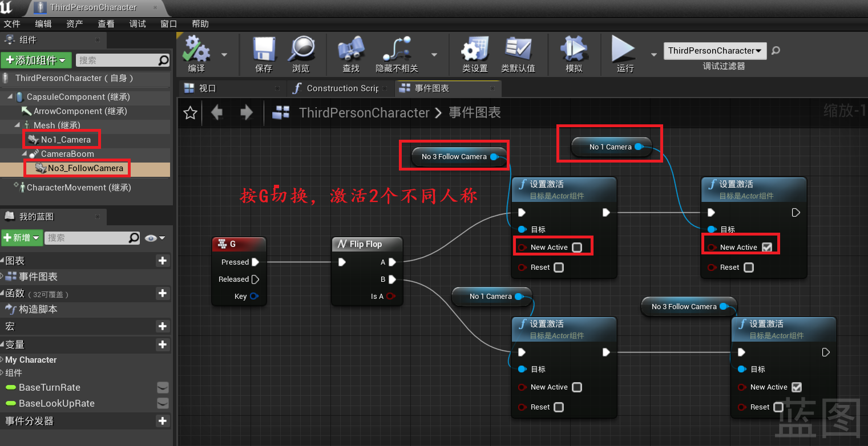The image size is (868, 446).
Task: Click the Simulation (模拟) toolbar icon
Action: 574,50
